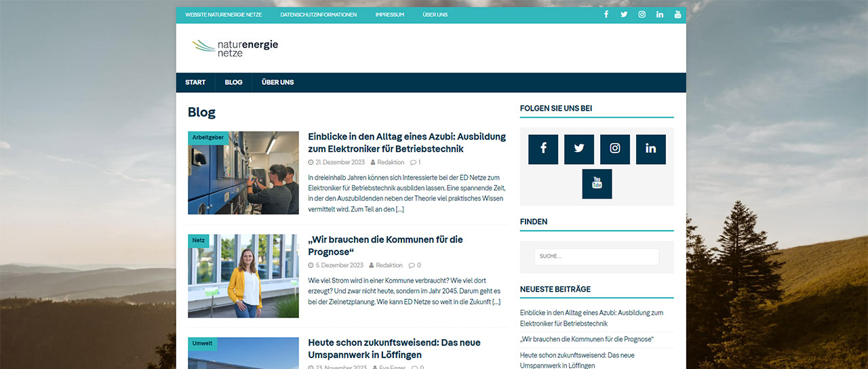
Task: Click the Twitter square in sidebar
Action: pos(579,149)
